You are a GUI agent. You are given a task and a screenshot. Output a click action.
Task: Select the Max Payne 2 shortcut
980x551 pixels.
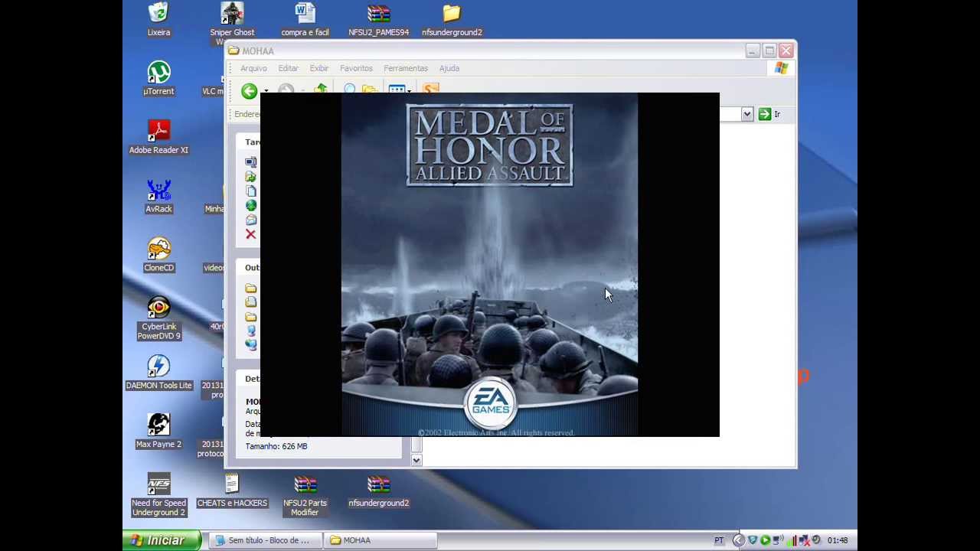(x=158, y=432)
